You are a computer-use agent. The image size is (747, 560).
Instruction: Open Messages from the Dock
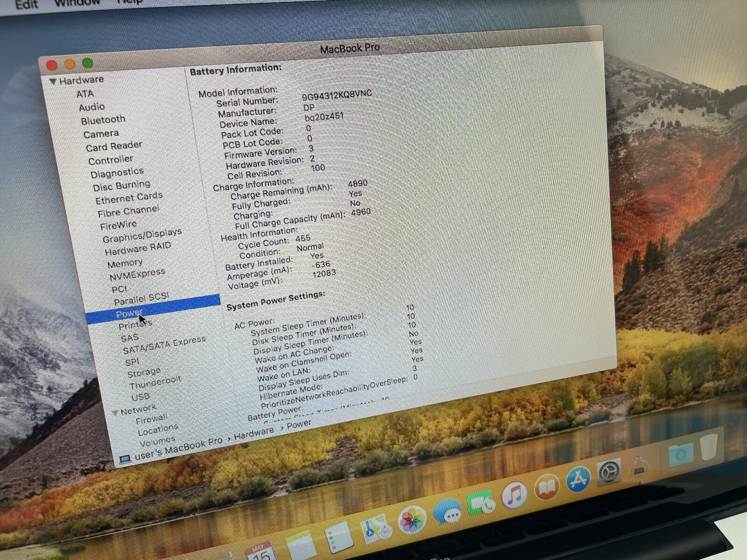(448, 512)
